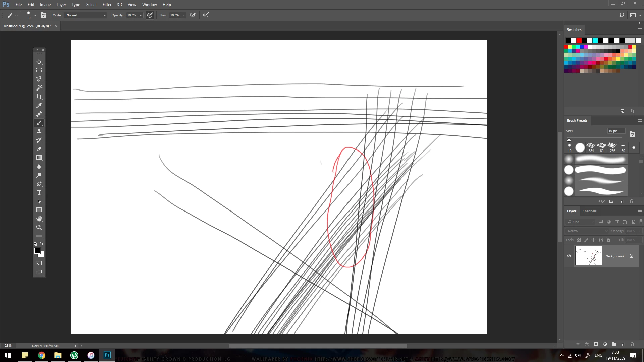Screen dimensions: 644x362
Task: Open the Filter menu
Action: pos(107,5)
